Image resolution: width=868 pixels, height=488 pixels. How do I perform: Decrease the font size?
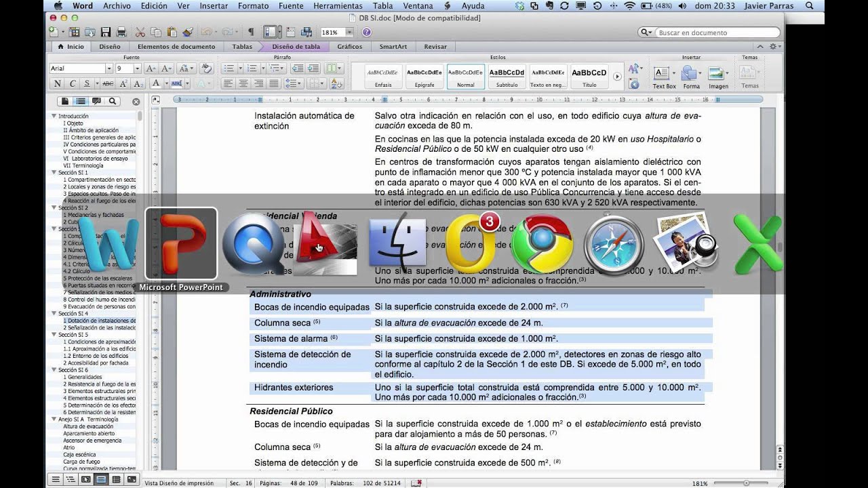[x=166, y=68]
